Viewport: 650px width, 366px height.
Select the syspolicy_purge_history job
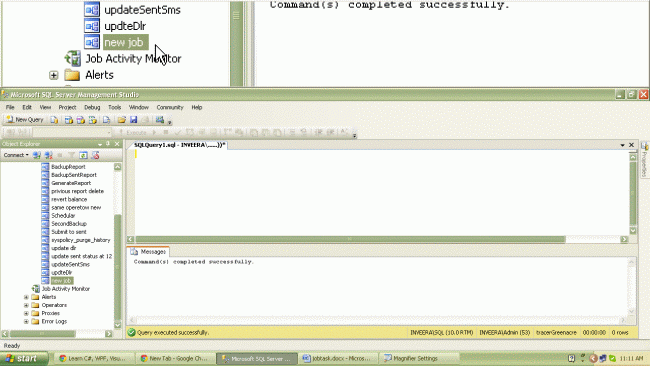click(x=80, y=240)
